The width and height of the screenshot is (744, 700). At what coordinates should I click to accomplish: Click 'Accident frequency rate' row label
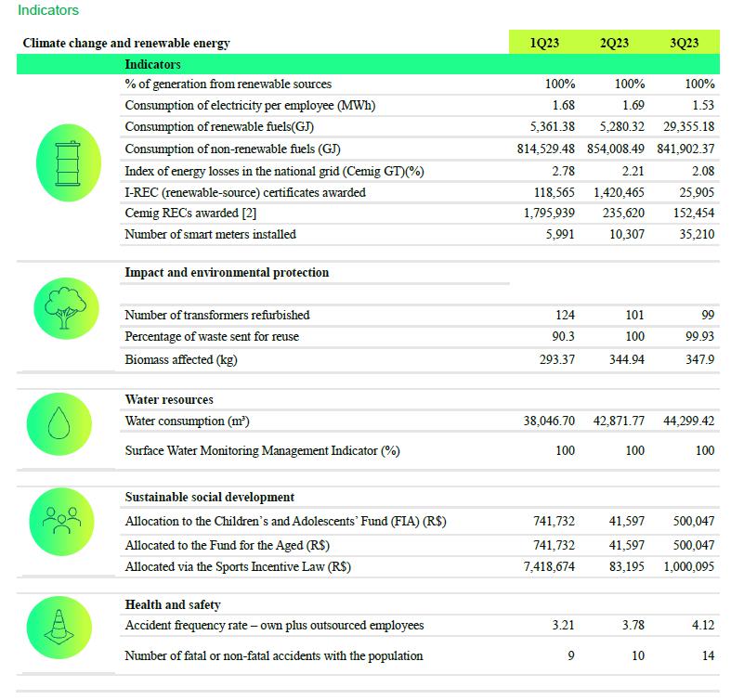pos(274,626)
